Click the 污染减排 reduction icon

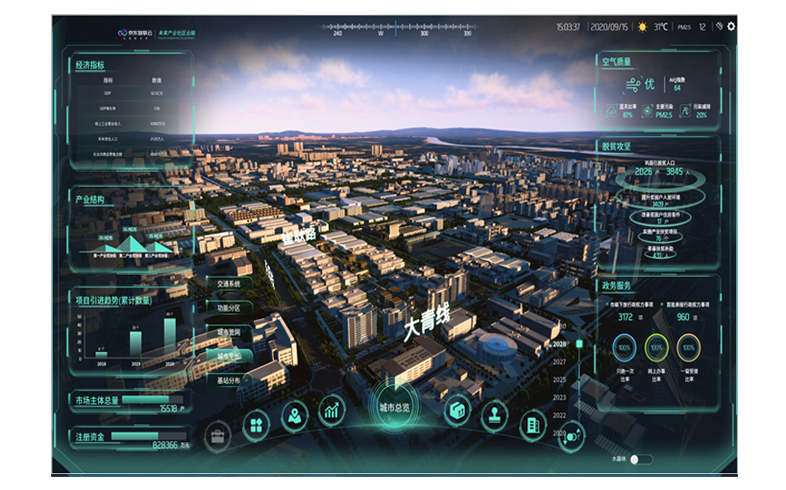pyautogui.click(x=685, y=111)
